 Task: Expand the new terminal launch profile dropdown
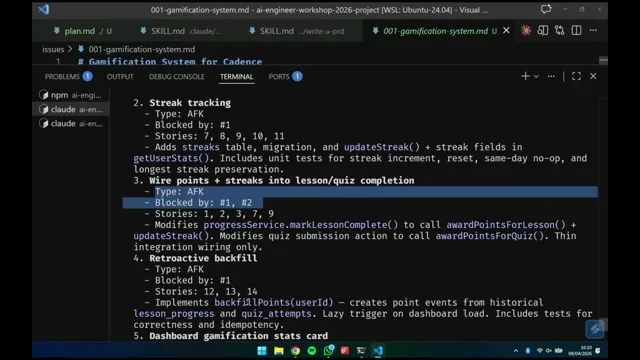(x=536, y=76)
